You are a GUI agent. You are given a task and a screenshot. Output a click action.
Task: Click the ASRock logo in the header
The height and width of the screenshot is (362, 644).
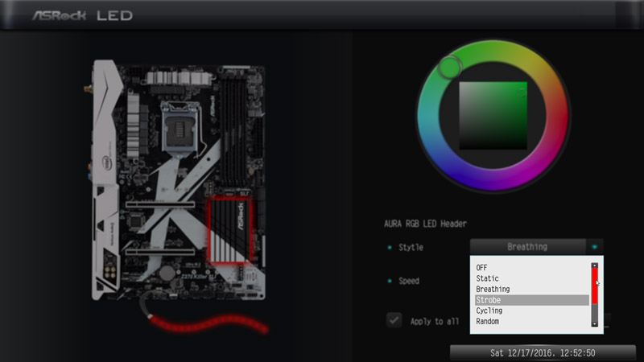(60, 15)
